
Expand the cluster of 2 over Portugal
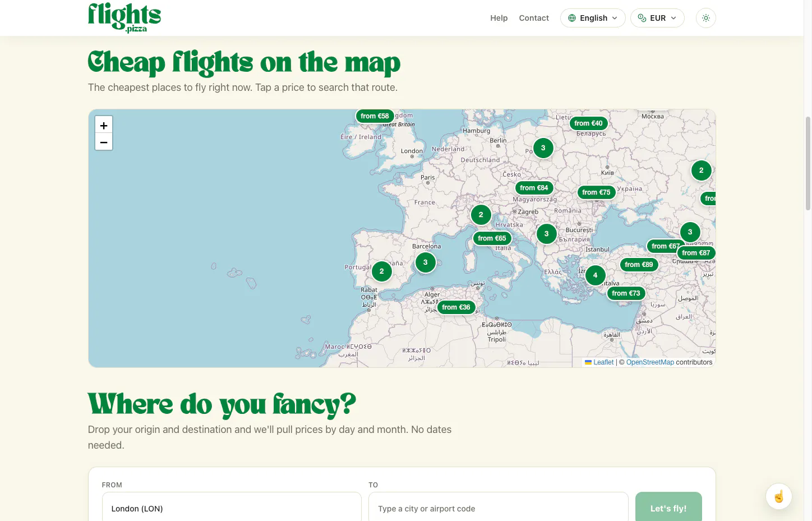coord(381,271)
